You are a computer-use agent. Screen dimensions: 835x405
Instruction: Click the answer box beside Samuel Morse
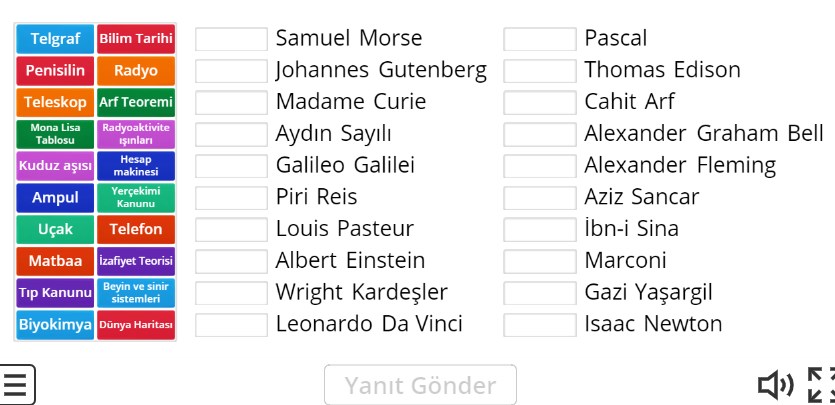point(231,39)
